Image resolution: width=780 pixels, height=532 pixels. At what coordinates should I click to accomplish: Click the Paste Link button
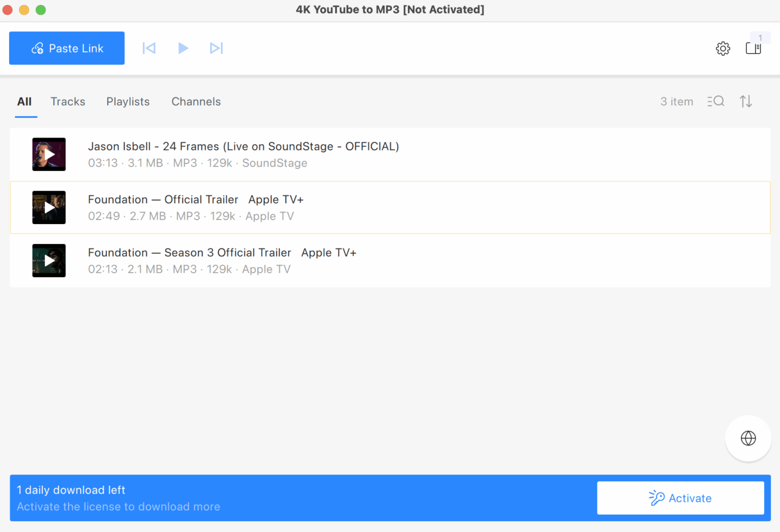(67, 48)
